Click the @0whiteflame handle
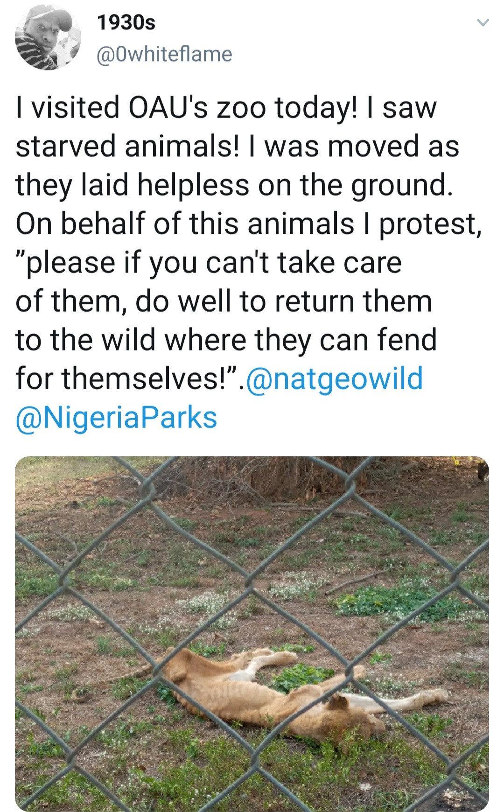This screenshot has width=504, height=812. [164, 54]
